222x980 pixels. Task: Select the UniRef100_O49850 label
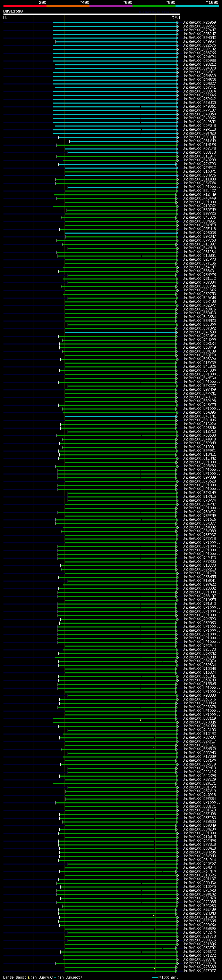(199, 114)
